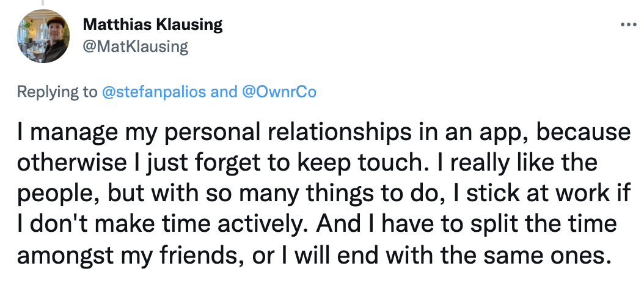The width and height of the screenshot is (644, 285).
Task: Open the three-dot More options menu
Action: [628, 24]
